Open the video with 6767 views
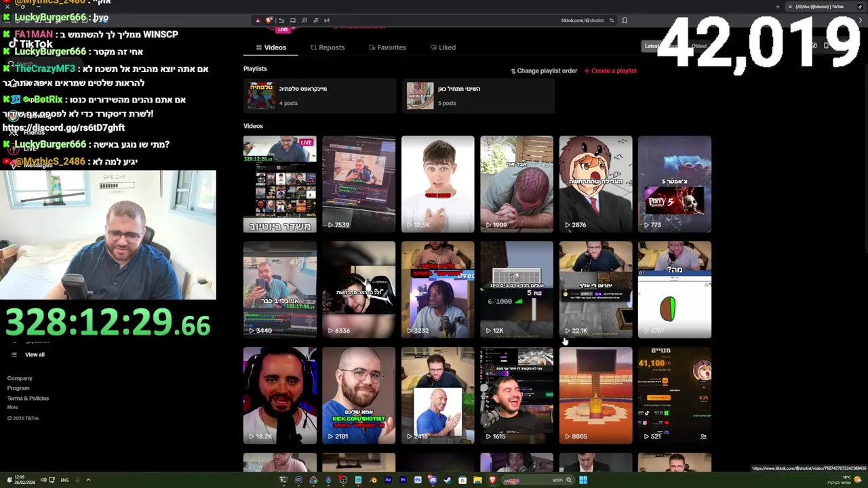 point(675,290)
